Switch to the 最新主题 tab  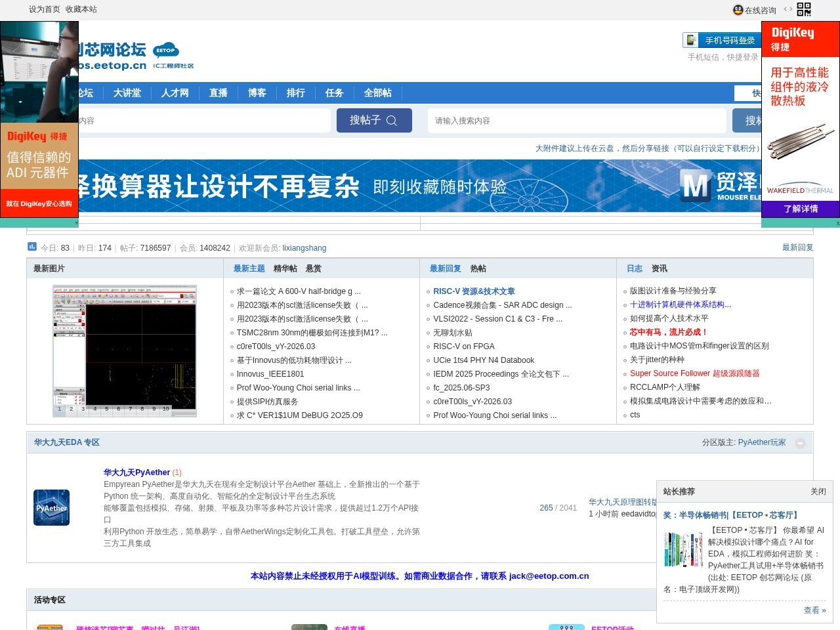[249, 268]
